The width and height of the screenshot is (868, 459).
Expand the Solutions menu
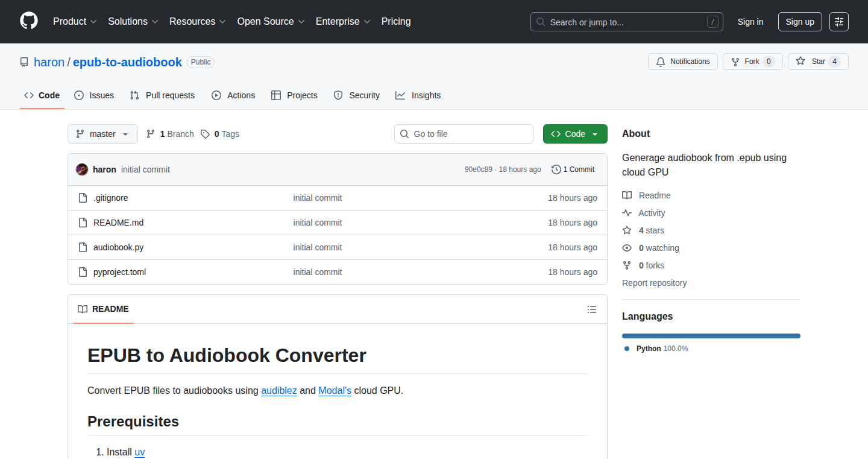coord(133,21)
